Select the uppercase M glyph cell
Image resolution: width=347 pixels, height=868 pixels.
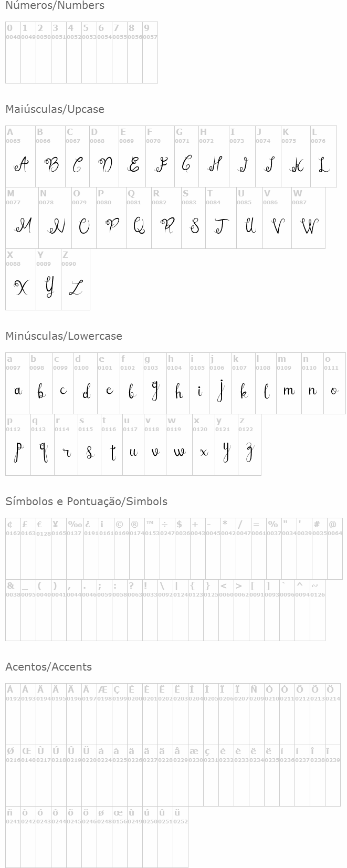pyautogui.click(x=22, y=226)
